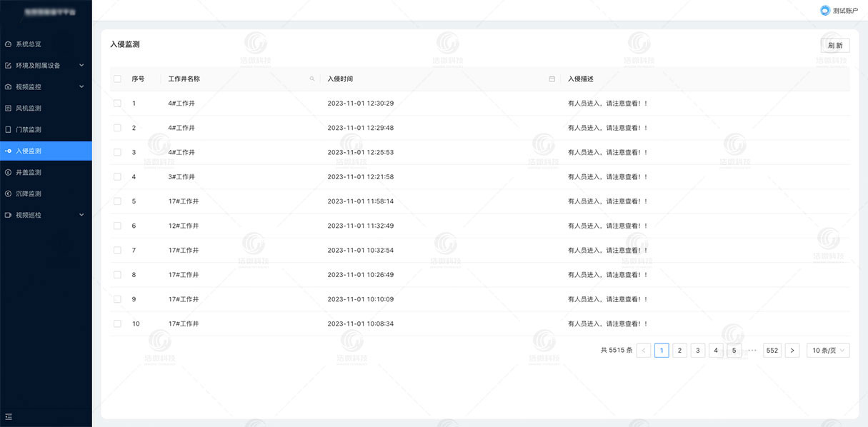This screenshot has height=427, width=868.
Task: Toggle the select-all checkbox in table header
Action: pyautogui.click(x=117, y=79)
